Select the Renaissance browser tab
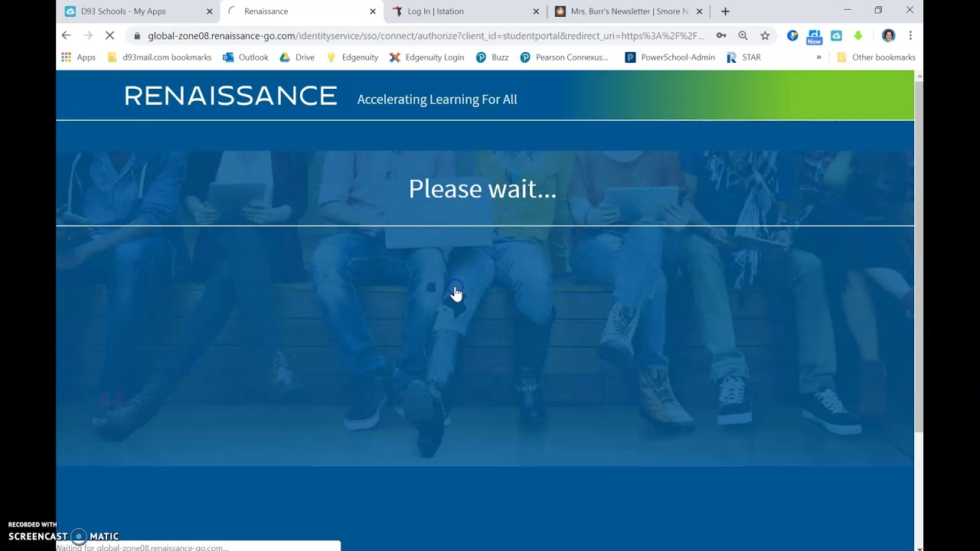 pos(302,11)
